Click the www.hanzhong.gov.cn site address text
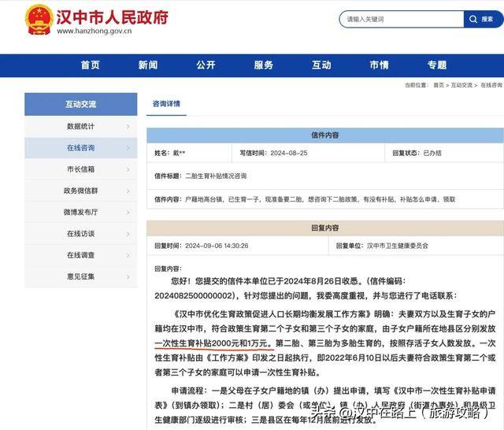 pos(94,31)
